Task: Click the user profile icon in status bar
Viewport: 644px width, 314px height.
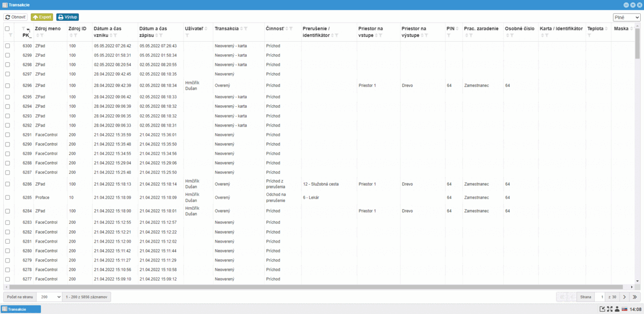Action: pos(617,309)
